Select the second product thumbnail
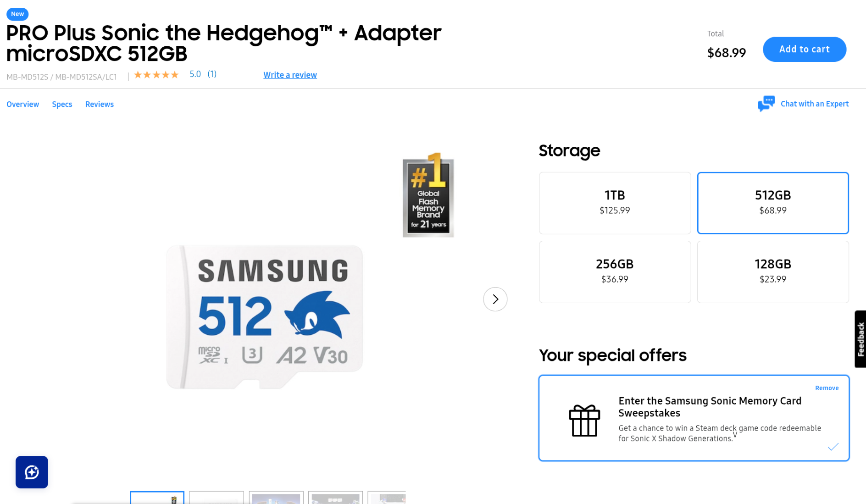 [x=216, y=498]
